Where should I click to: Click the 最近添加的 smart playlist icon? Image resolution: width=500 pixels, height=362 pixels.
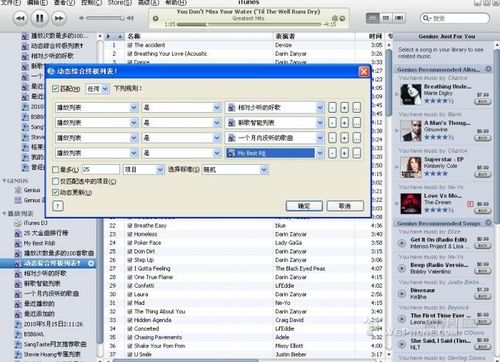coord(18,314)
